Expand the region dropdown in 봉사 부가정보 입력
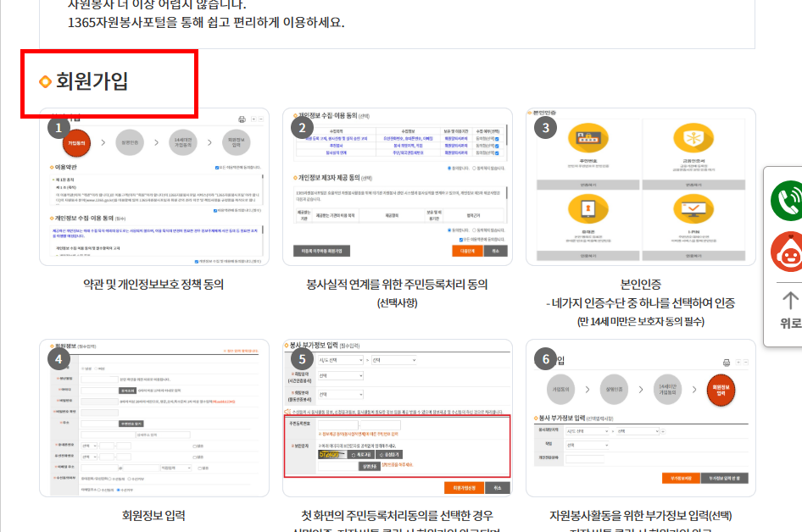Image resolution: width=802 pixels, height=532 pixels. 588,432
